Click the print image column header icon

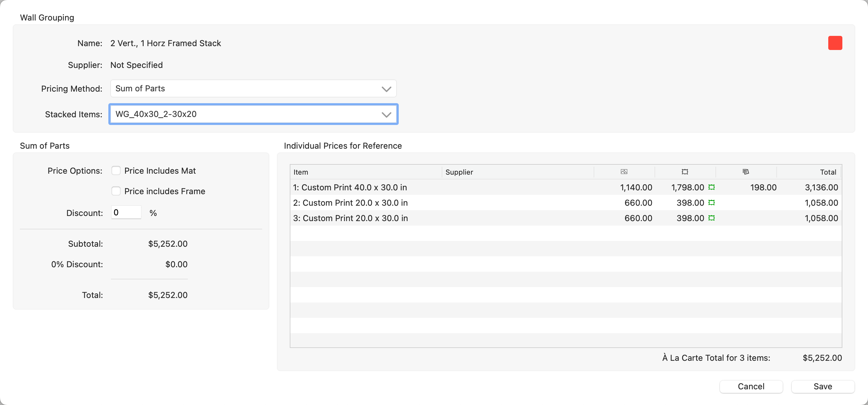point(624,172)
